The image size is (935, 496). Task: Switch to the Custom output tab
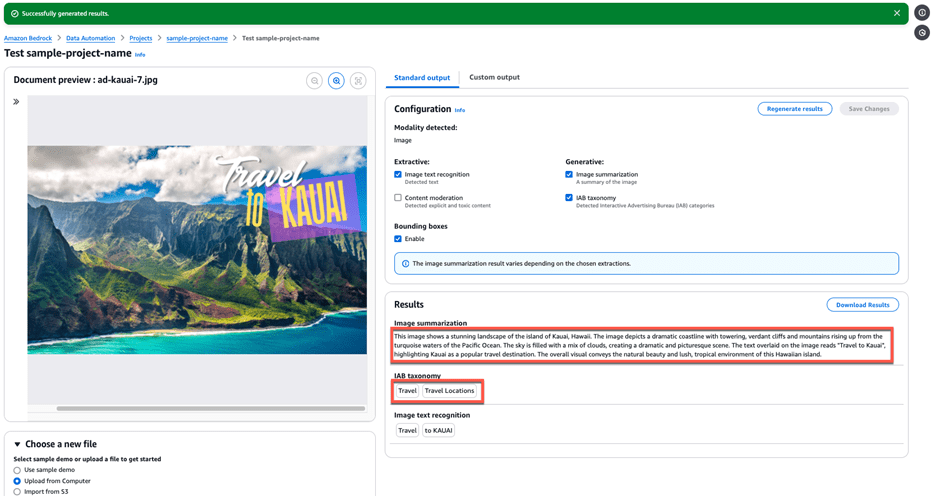pyautogui.click(x=494, y=77)
